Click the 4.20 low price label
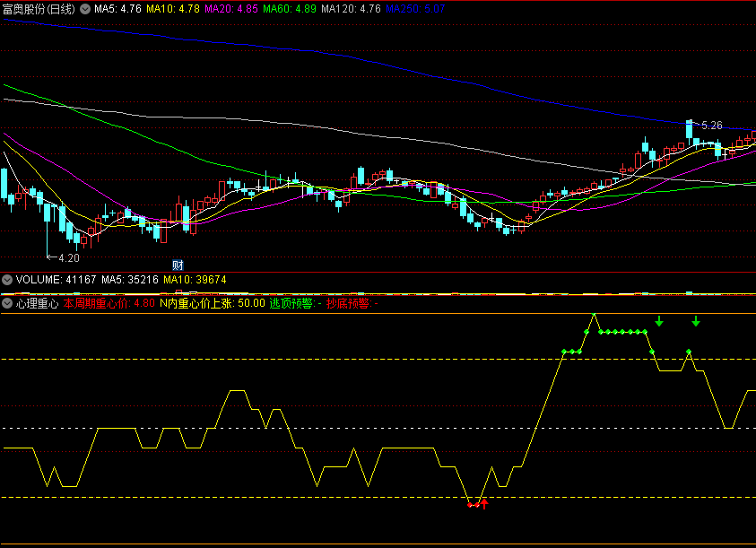 coord(69,258)
